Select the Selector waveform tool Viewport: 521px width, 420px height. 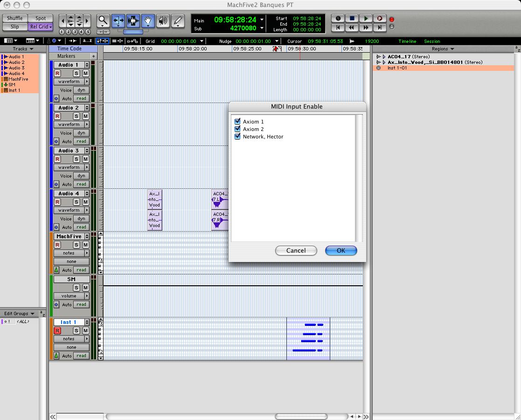(133, 21)
